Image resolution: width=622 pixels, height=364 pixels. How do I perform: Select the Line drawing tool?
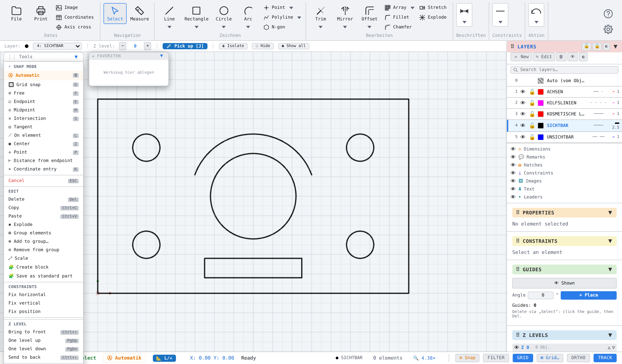(x=169, y=14)
